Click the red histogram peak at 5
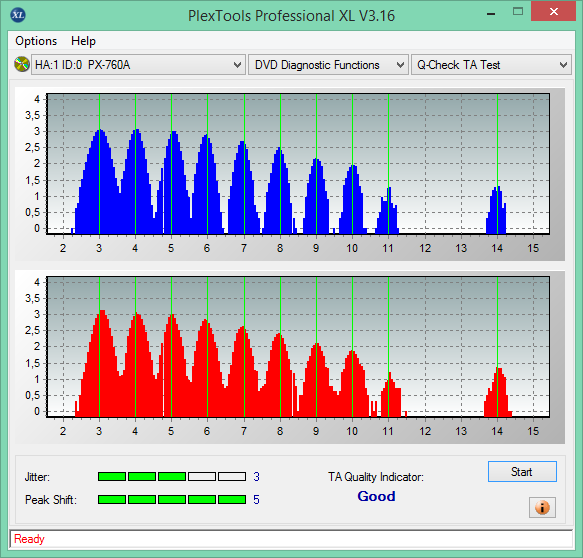The height and width of the screenshot is (558, 583). (x=172, y=365)
